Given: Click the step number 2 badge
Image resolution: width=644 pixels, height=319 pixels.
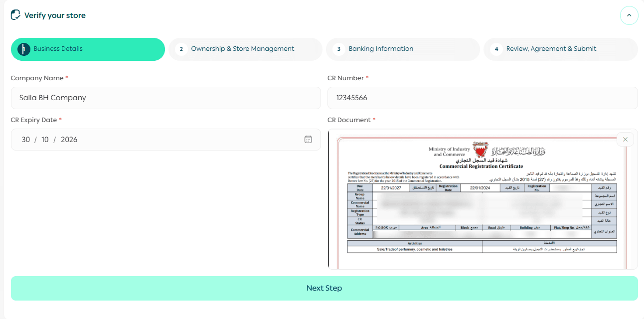Looking at the screenshot, I should 181,49.
